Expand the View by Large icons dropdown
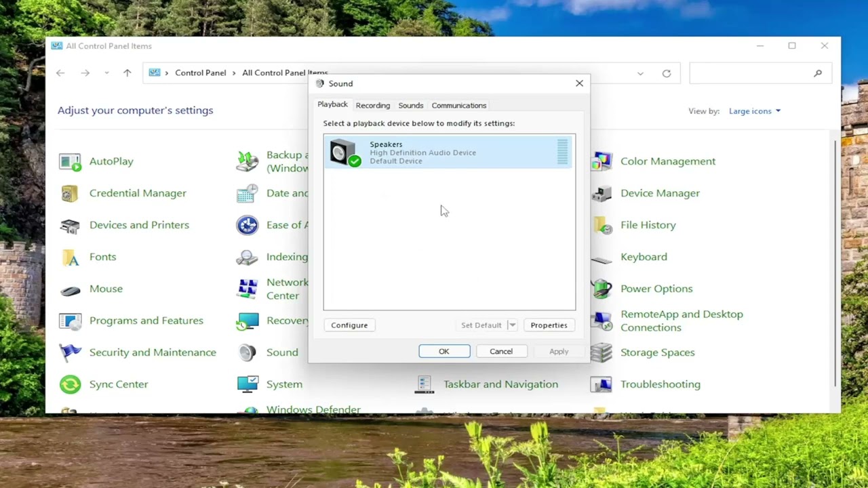Viewport: 868px width, 488px height. [x=754, y=111]
